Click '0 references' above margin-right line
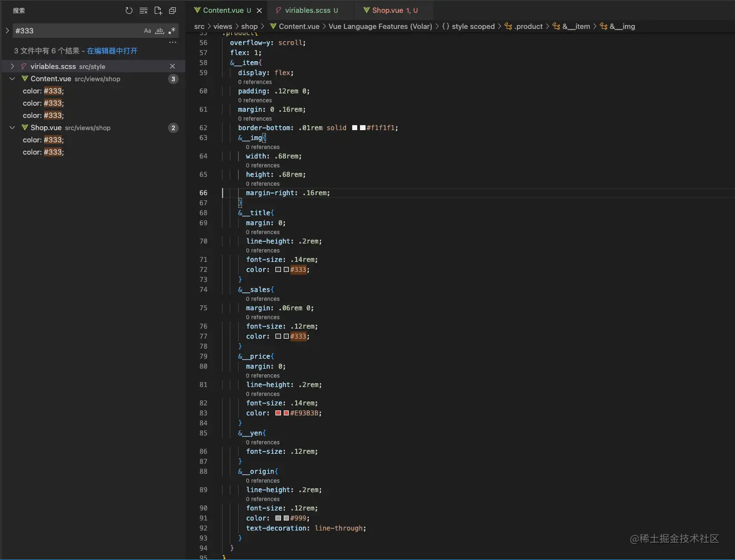This screenshot has width=735, height=560. pos(263,184)
